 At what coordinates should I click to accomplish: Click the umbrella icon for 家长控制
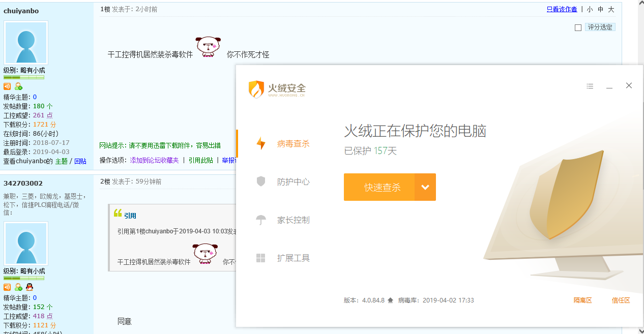point(261,220)
